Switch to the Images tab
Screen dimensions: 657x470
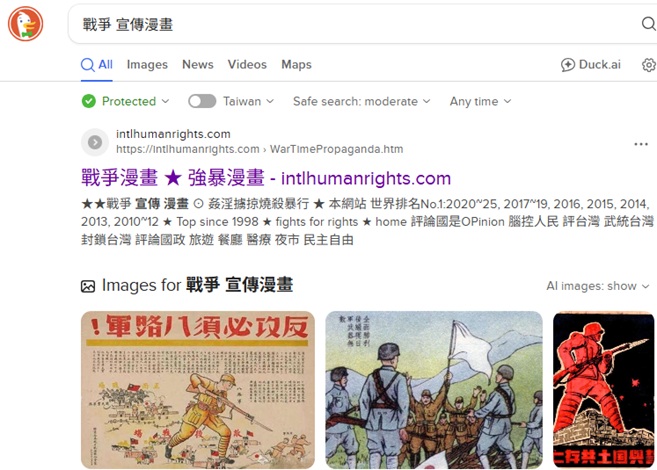click(x=147, y=65)
